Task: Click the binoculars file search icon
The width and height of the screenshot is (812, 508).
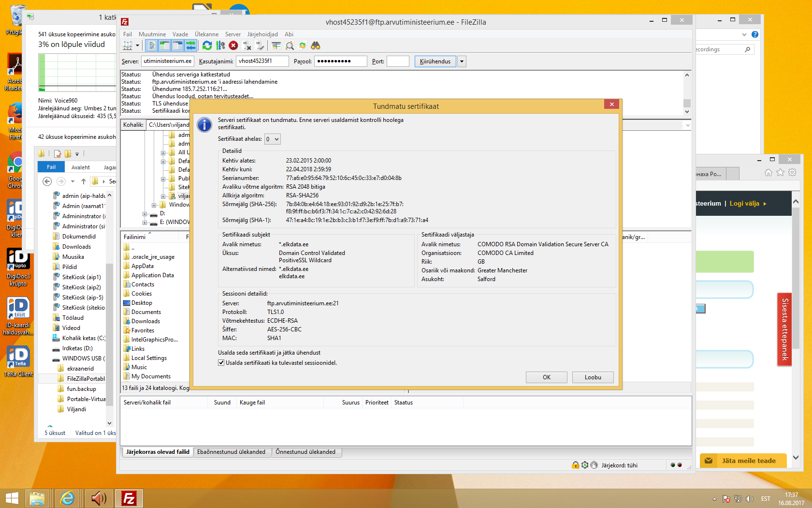Action: click(316, 45)
